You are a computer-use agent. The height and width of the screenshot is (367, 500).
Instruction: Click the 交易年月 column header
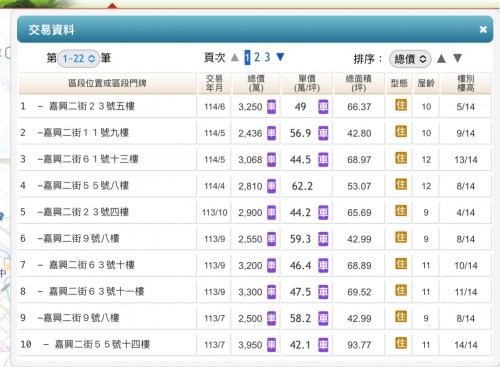214,83
